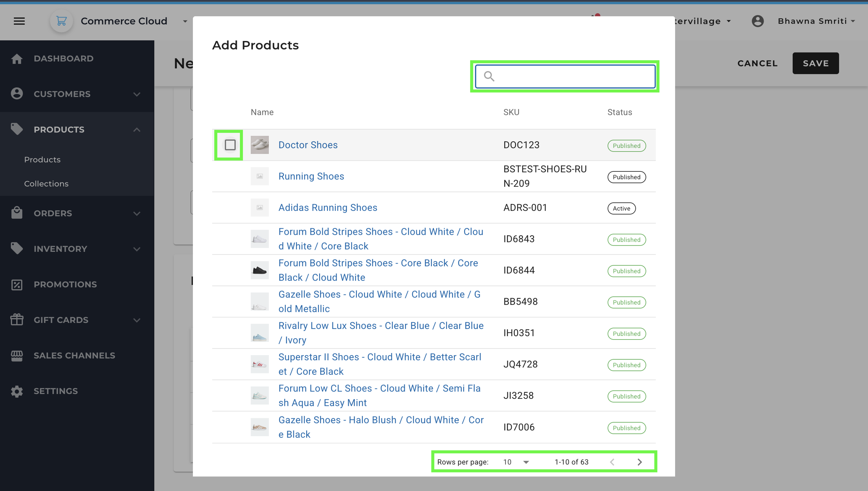Screen dimensions: 868x491
Task: Go to next page of products
Action: [639, 462]
